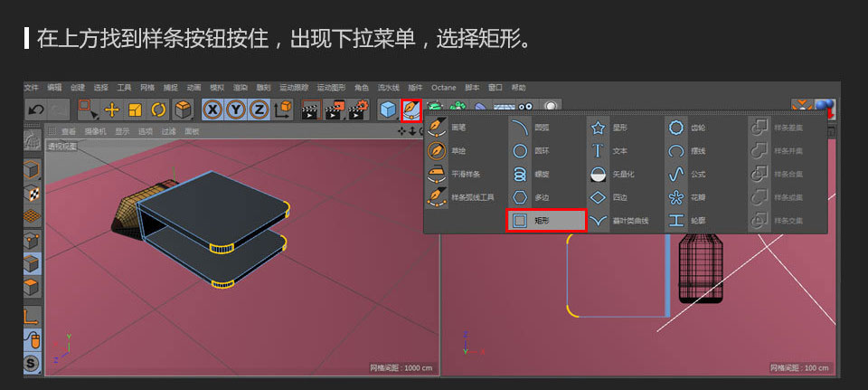Screen dimensions: 868x390
Task: Switch the coordinate system icon
Action: point(283,109)
